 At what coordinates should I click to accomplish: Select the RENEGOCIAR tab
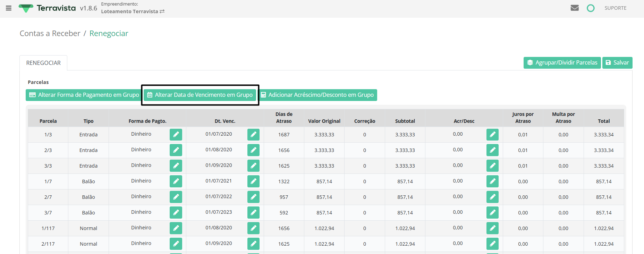tap(43, 63)
